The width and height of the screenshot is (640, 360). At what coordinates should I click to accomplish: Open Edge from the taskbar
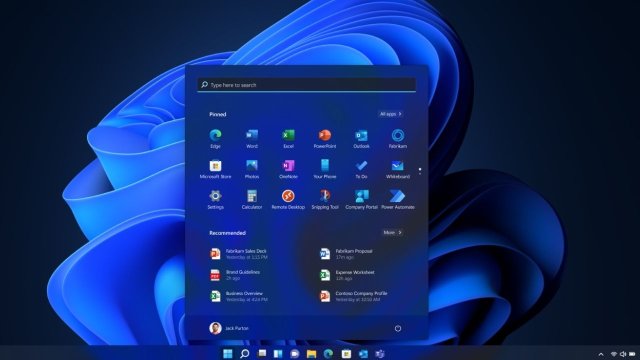click(329, 353)
